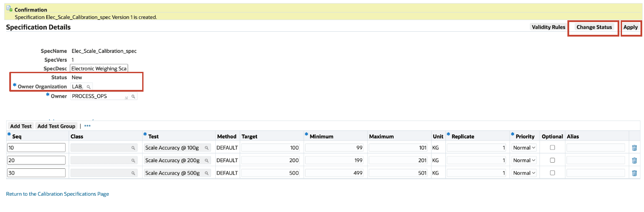Click the Target field with 100
Screen dimensions: 644x212
(x=271, y=148)
